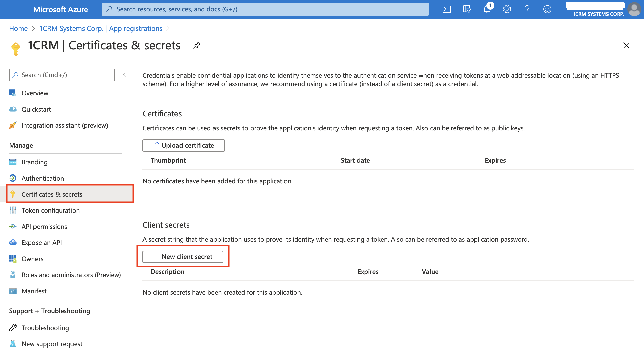
Task: Open portal settings gear
Action: click(x=507, y=9)
